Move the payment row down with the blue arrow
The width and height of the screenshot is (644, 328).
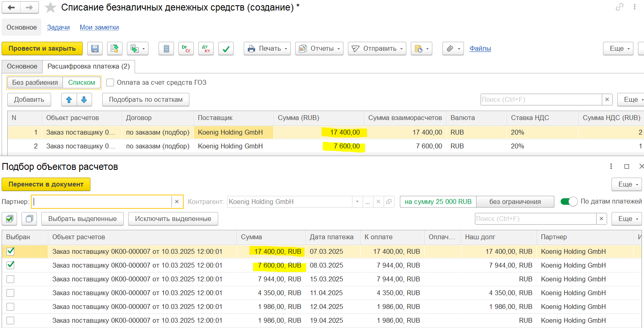84,100
